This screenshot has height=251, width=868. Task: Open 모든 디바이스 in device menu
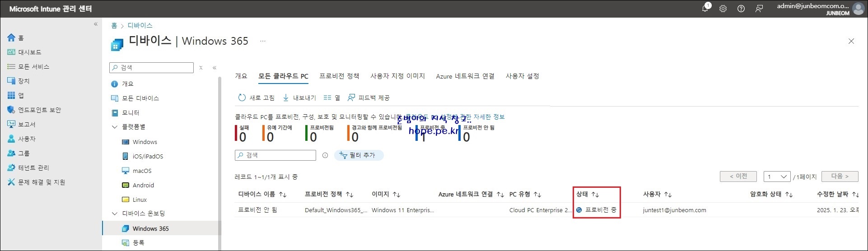pyautogui.click(x=140, y=98)
